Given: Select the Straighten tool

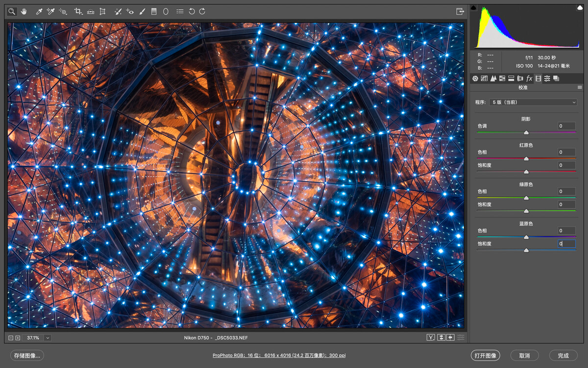Looking at the screenshot, I should tap(91, 11).
